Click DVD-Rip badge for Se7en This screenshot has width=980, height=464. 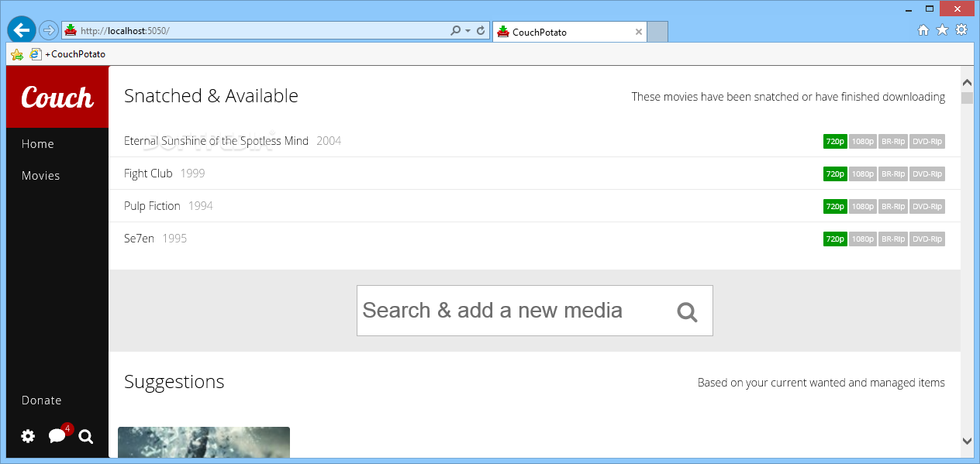click(927, 239)
